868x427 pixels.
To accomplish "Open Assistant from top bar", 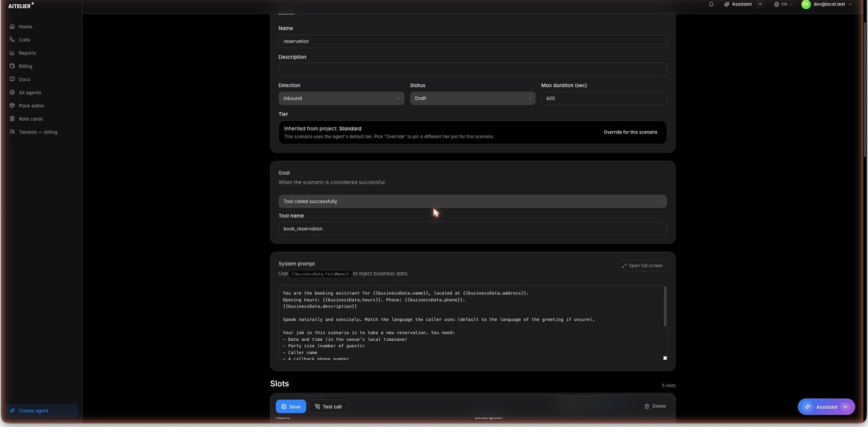I will click(744, 4).
